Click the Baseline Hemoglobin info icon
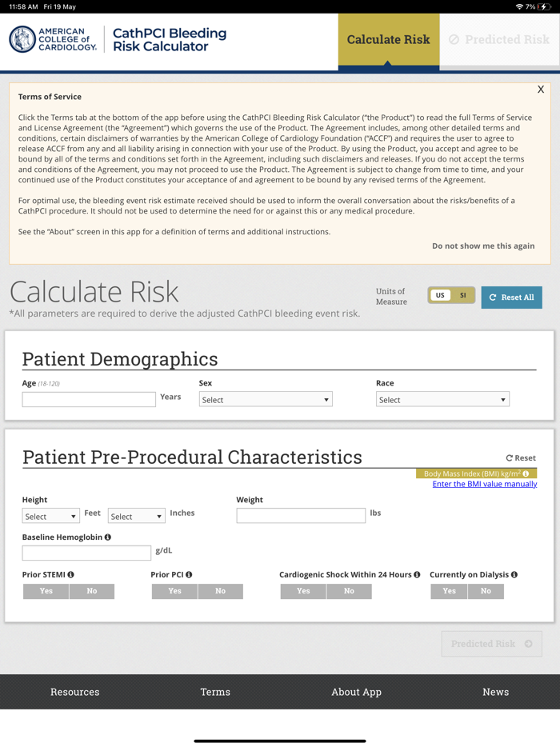560x747 pixels. click(107, 537)
